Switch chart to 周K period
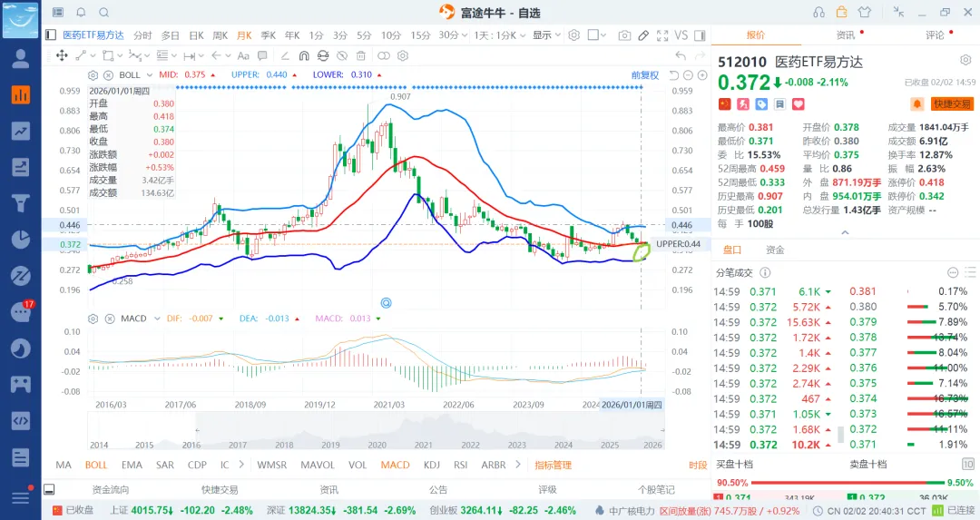This screenshot has width=980, height=520. click(220, 35)
